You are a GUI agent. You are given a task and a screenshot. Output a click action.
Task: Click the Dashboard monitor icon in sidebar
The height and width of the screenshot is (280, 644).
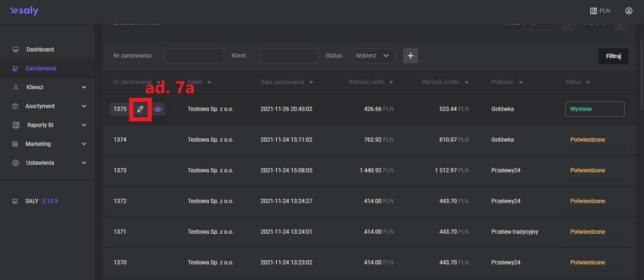pyautogui.click(x=16, y=50)
